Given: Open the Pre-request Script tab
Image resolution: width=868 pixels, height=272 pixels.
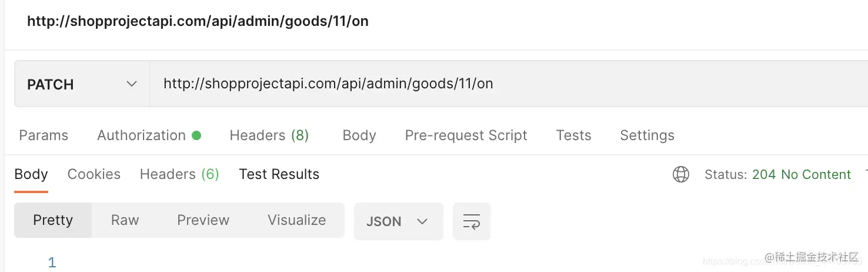Looking at the screenshot, I should [466, 135].
